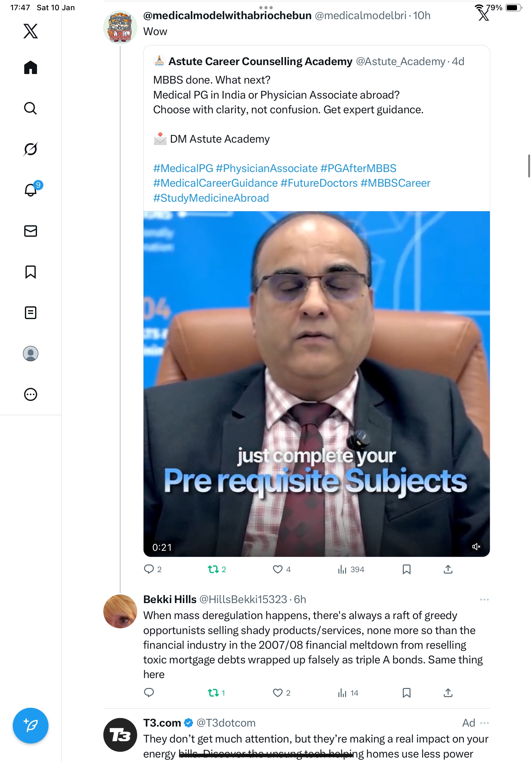Click the page scrollbar on right edge
Viewport: 532px width, 762px height.
click(529, 166)
